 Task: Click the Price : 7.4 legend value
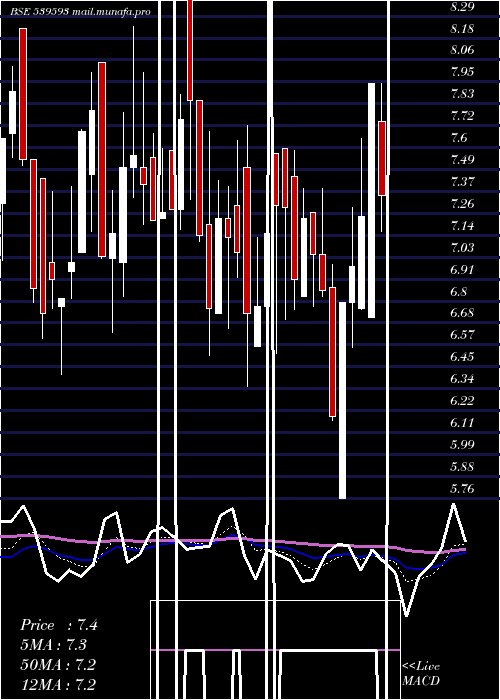pyautogui.click(x=58, y=625)
